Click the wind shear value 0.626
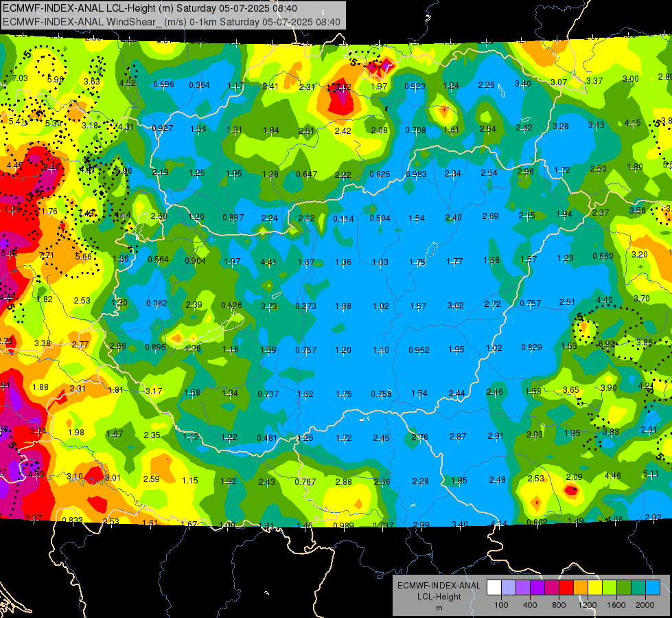The image size is (672, 618). tap(231, 306)
